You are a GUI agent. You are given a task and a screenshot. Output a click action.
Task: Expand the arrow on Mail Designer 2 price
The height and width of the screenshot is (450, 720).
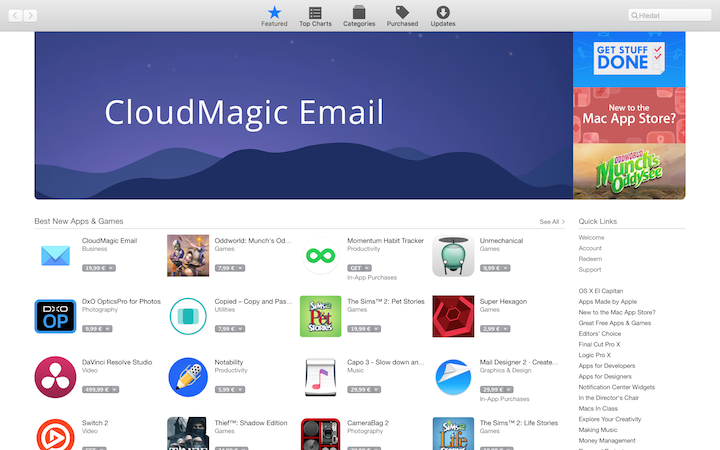point(509,389)
